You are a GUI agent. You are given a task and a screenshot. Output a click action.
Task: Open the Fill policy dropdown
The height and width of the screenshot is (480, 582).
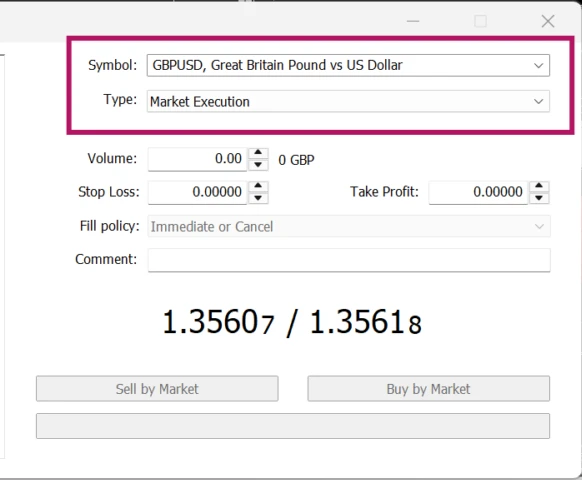(x=349, y=226)
